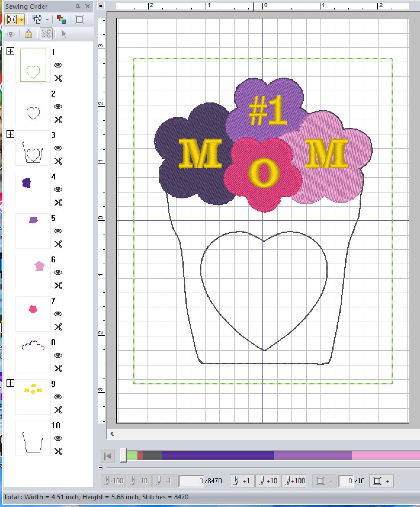Click scissors trim icon for item 8
Image resolution: width=420 pixels, height=507 pixels.
click(x=58, y=368)
